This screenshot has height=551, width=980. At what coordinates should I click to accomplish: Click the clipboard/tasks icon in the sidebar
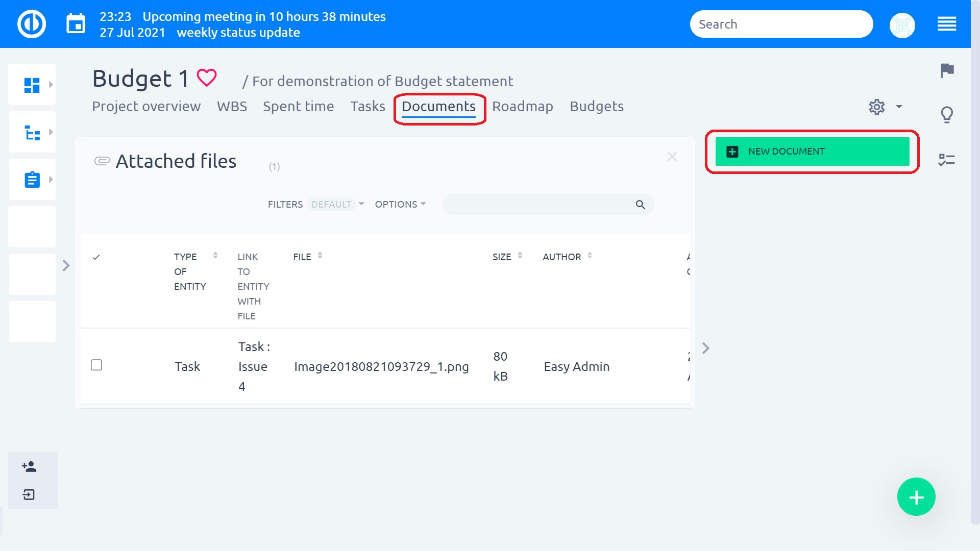point(32,179)
